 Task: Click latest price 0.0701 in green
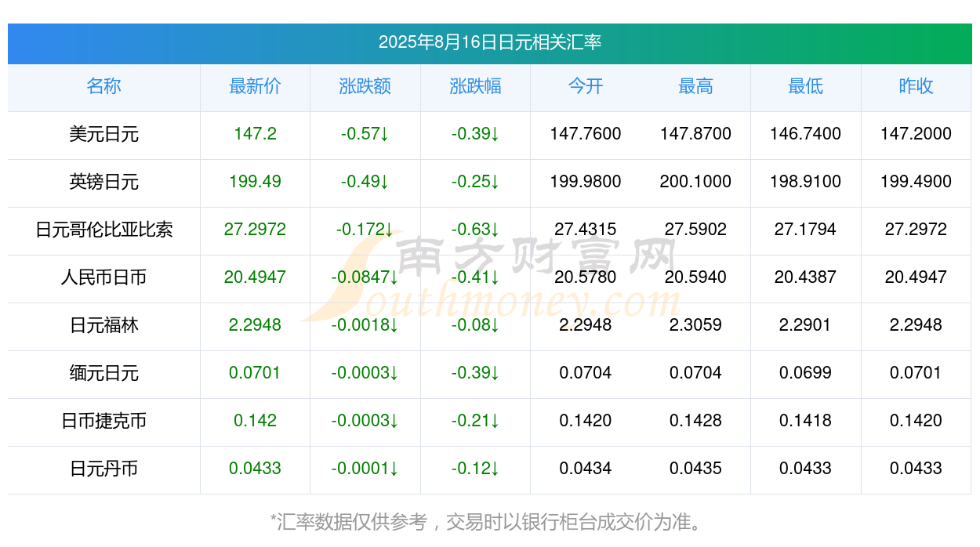click(x=255, y=373)
